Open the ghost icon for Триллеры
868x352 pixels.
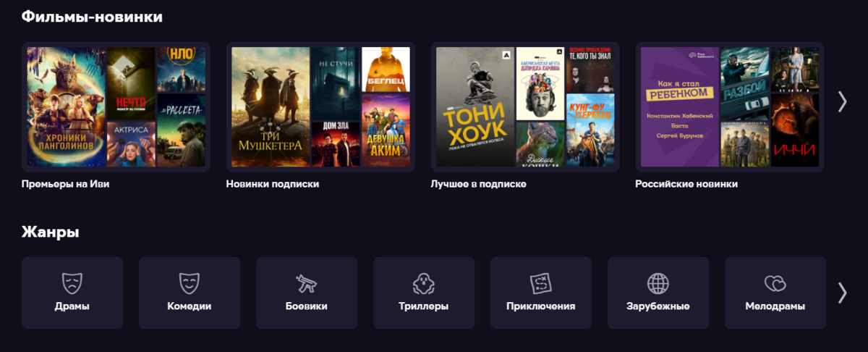coord(424,282)
